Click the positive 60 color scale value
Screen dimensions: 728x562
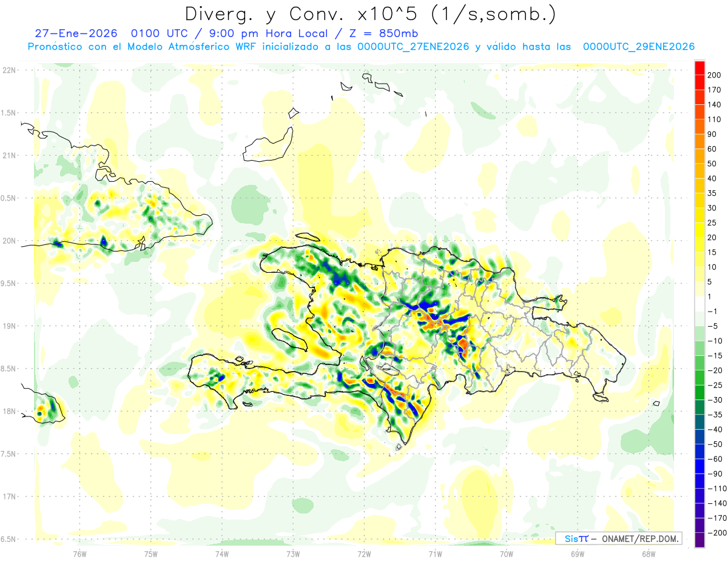click(x=713, y=149)
